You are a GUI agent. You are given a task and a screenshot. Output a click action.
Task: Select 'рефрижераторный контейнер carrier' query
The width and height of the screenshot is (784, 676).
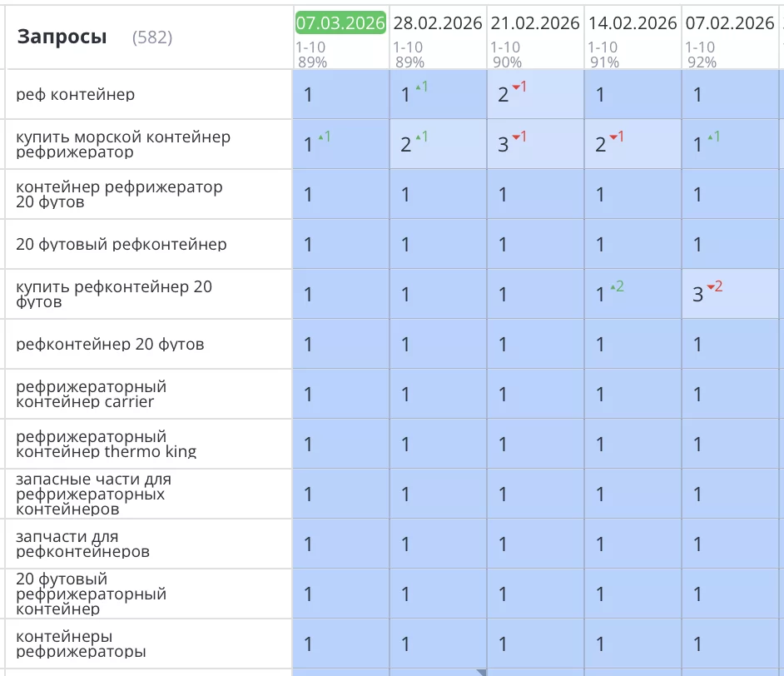pos(92,394)
